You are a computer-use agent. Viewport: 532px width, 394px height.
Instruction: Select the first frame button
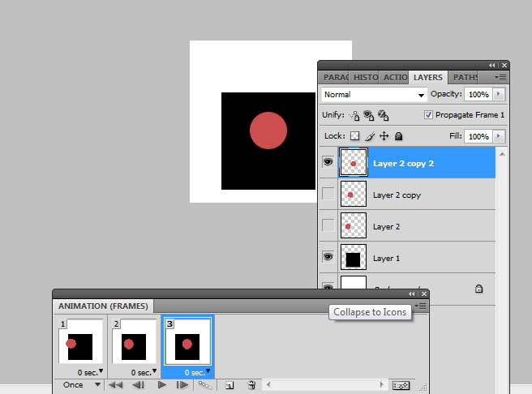(x=115, y=385)
